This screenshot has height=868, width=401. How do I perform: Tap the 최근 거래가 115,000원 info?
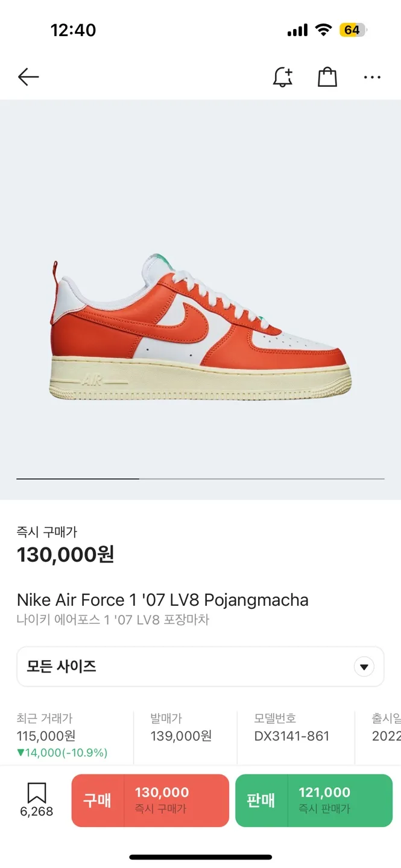(62, 735)
